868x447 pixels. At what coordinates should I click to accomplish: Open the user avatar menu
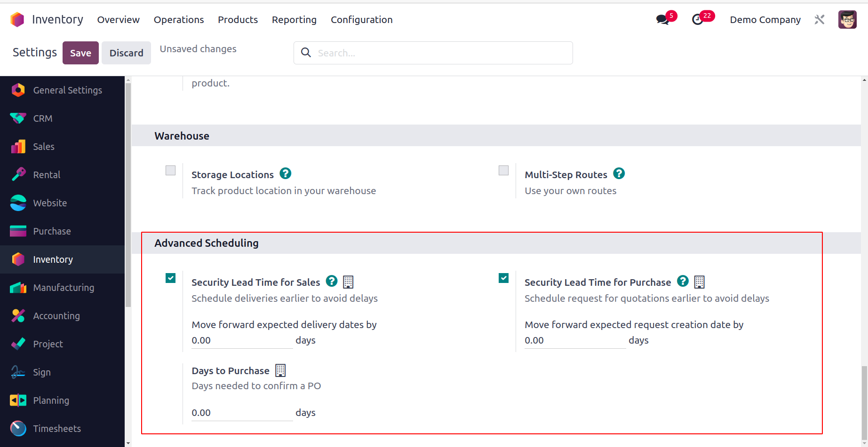coord(847,19)
